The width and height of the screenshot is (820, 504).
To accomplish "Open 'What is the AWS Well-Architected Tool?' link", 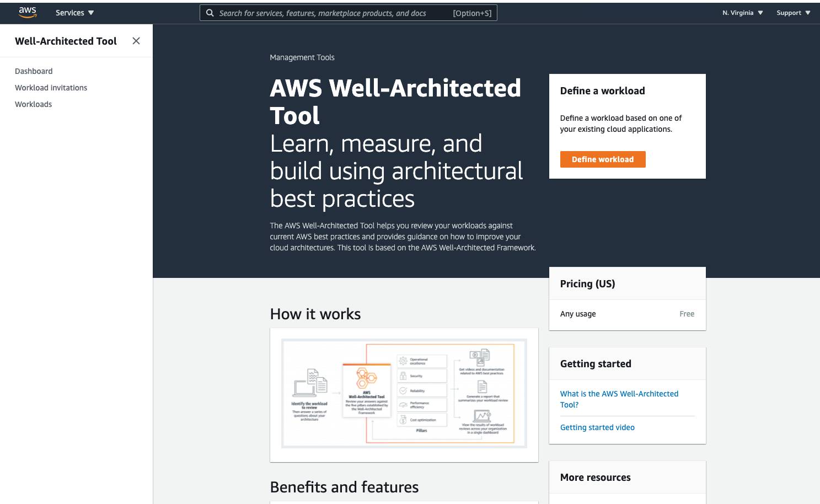I will tap(619, 399).
